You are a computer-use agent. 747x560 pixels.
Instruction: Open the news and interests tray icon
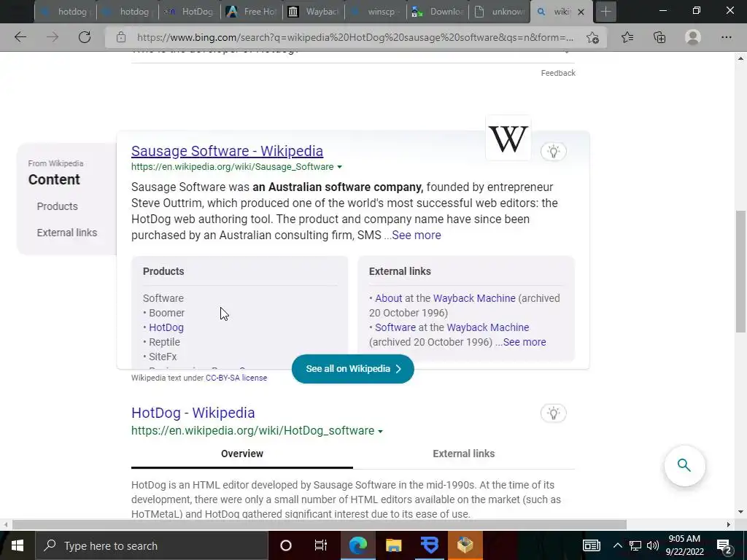591,545
